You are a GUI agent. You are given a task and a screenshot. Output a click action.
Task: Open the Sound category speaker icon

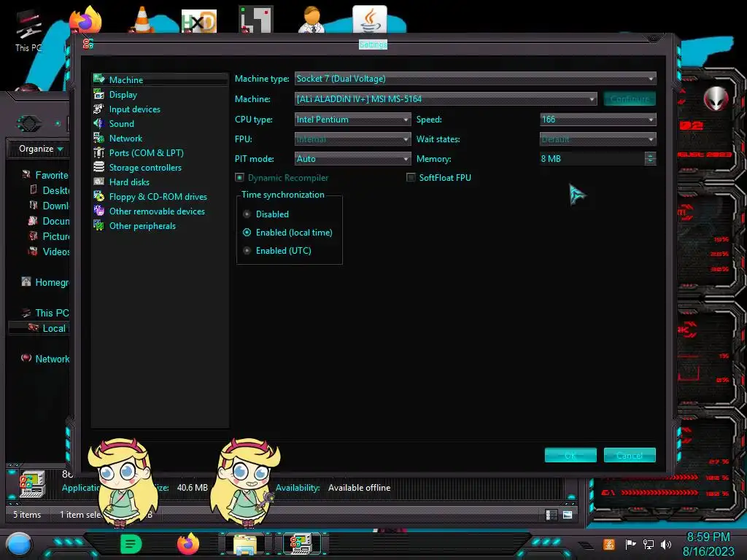pyautogui.click(x=99, y=123)
